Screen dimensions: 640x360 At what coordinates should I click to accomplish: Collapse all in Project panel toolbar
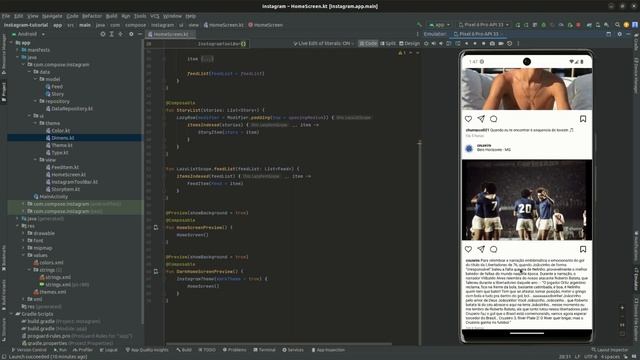(120, 34)
